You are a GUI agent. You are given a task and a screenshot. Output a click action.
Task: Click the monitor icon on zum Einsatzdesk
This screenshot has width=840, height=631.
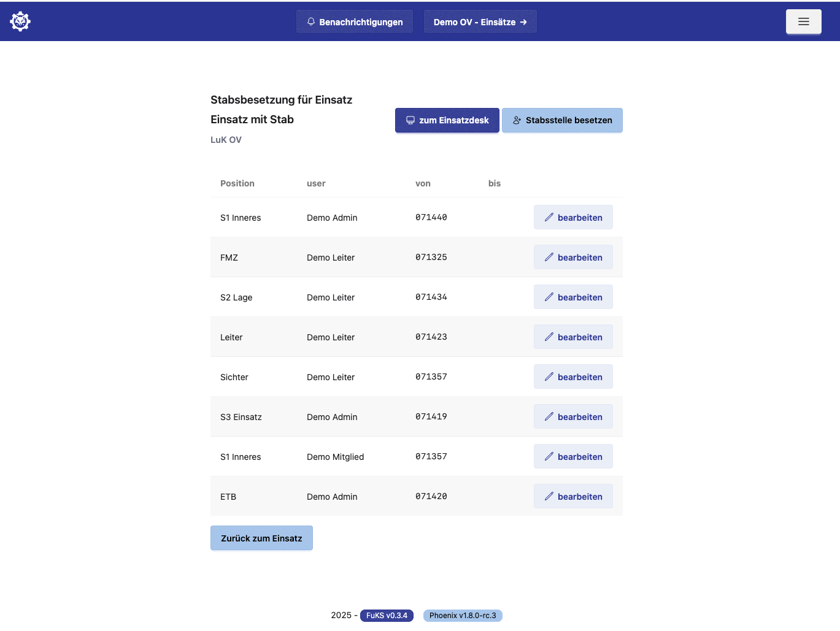click(x=410, y=120)
